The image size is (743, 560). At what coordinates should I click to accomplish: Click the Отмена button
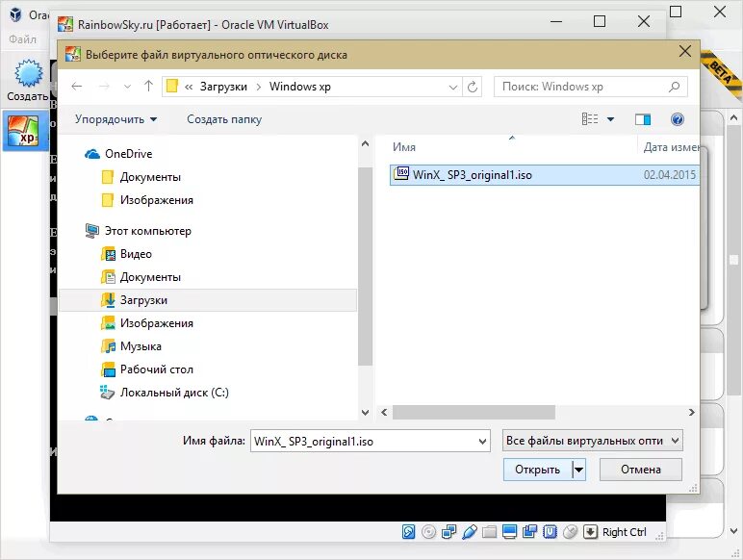pyautogui.click(x=641, y=470)
